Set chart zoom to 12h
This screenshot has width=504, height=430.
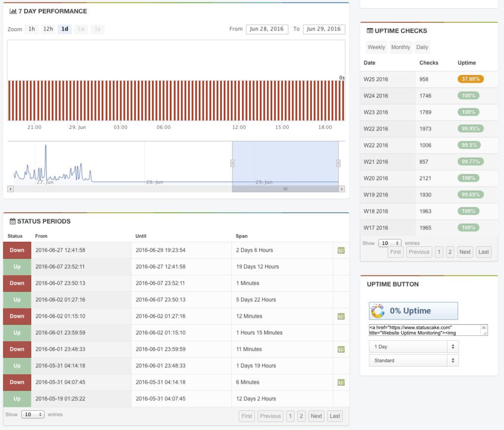48,29
